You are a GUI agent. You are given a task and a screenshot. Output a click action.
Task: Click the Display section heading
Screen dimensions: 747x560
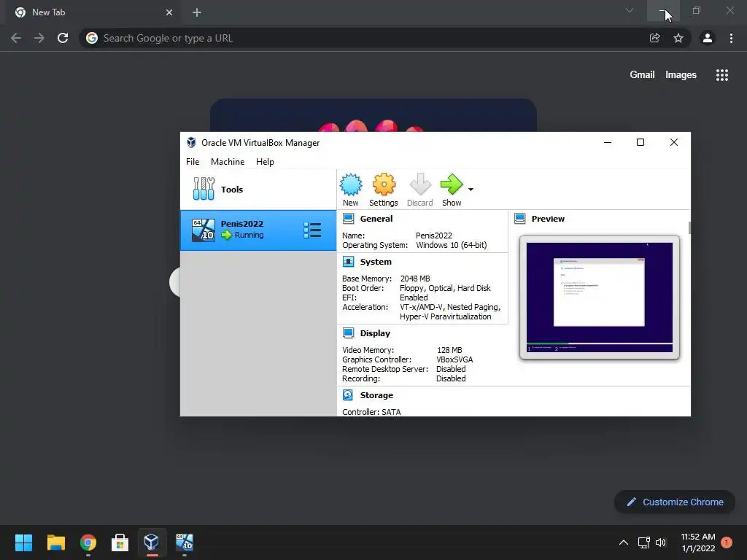(375, 332)
